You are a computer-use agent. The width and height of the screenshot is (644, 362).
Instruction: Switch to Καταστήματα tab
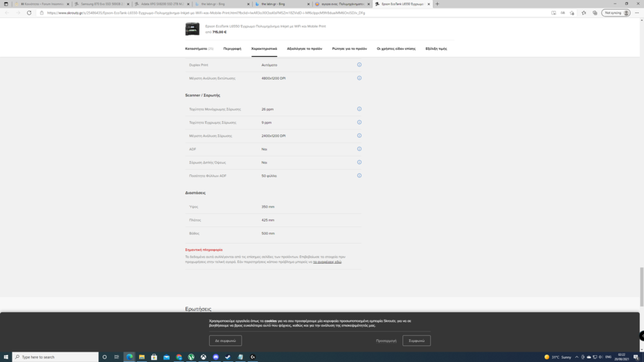pos(199,48)
